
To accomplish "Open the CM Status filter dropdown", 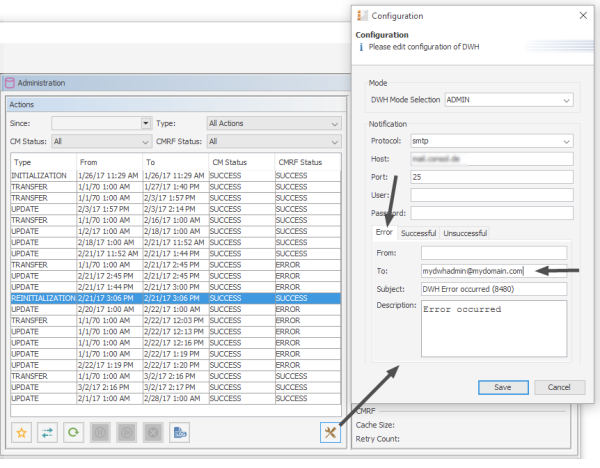I will click(x=143, y=141).
